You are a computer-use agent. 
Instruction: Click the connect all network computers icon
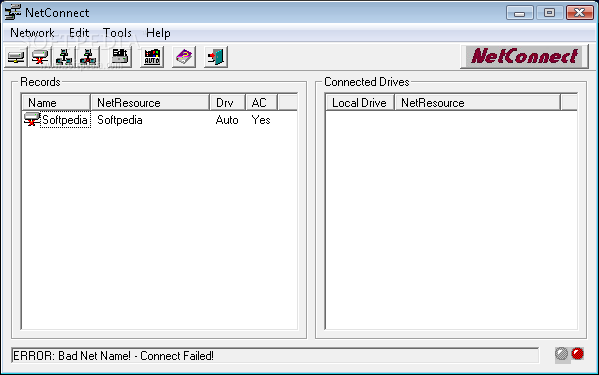tap(64, 57)
